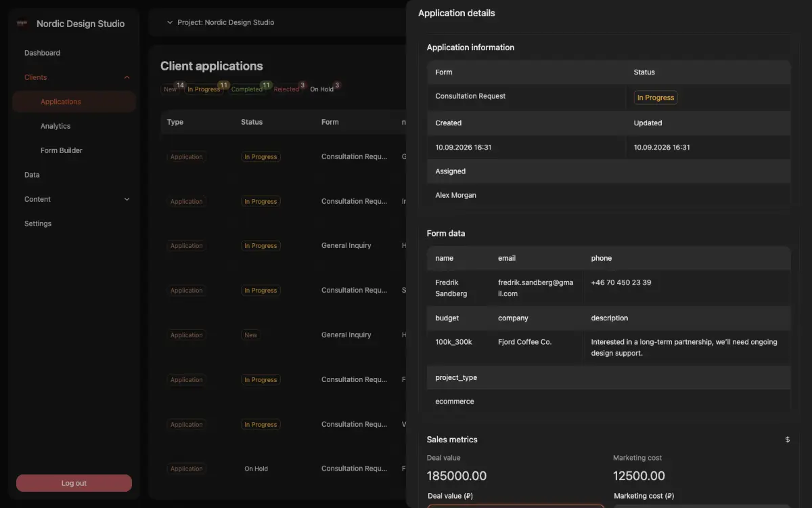The height and width of the screenshot is (508, 812).
Task: Open the In Progress status badge in Application information
Action: coord(656,98)
